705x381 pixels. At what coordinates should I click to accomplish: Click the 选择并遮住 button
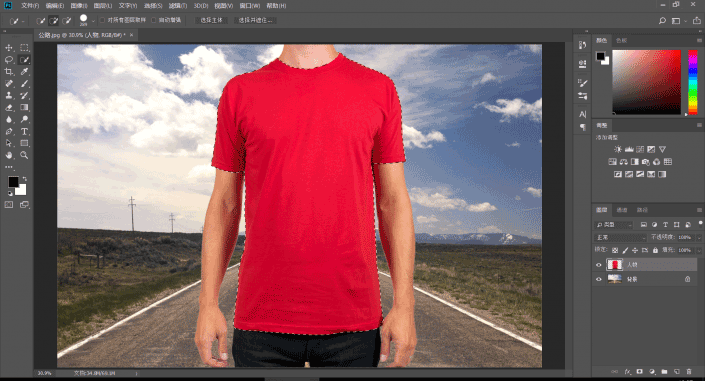click(x=255, y=21)
